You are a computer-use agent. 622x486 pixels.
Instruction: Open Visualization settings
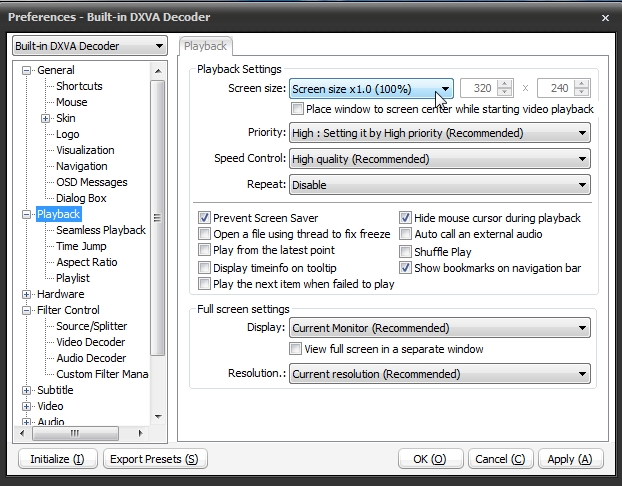[x=85, y=150]
